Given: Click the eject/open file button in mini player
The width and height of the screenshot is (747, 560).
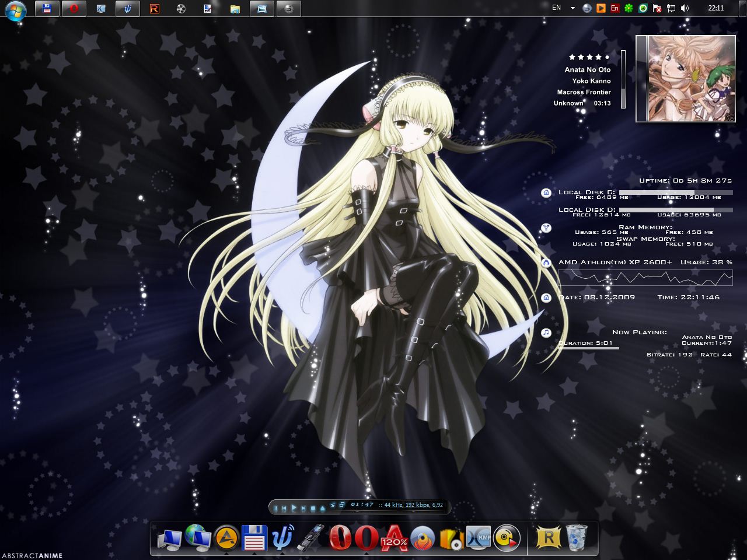Looking at the screenshot, I should click(x=322, y=508).
